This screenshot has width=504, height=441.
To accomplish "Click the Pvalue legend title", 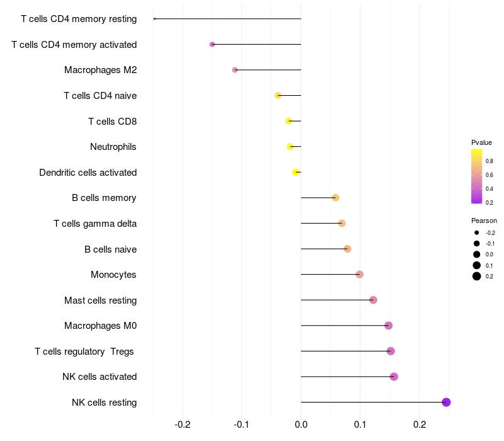I will click(481, 142).
